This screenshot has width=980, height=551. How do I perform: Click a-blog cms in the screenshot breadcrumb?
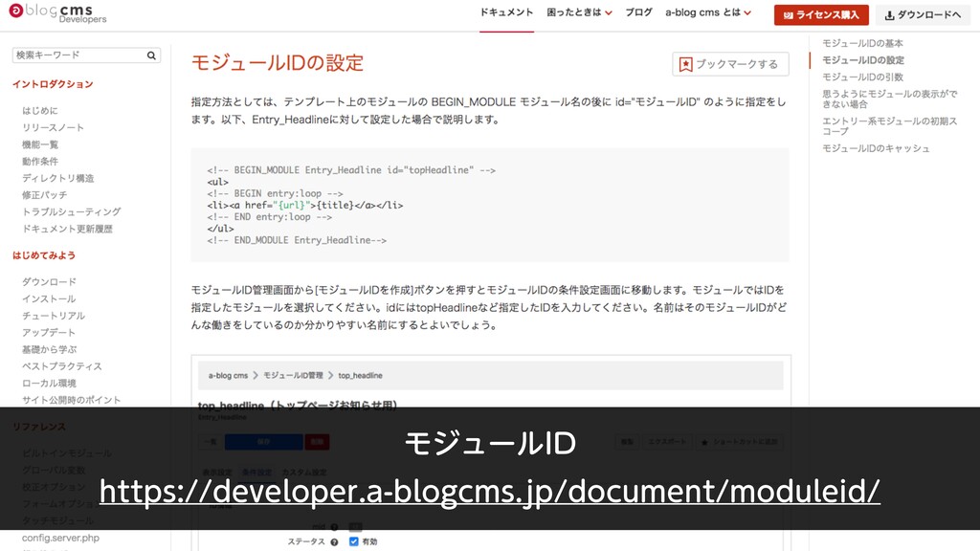[x=228, y=375]
